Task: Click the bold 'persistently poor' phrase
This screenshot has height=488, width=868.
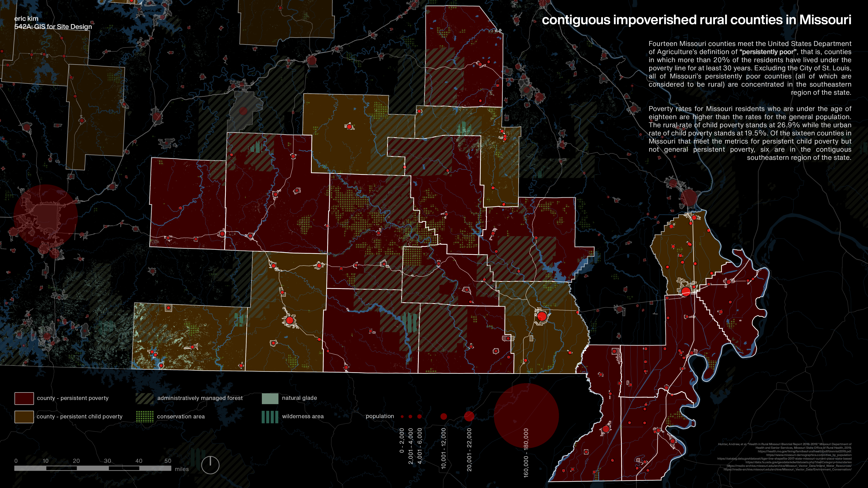Action: pos(768,52)
